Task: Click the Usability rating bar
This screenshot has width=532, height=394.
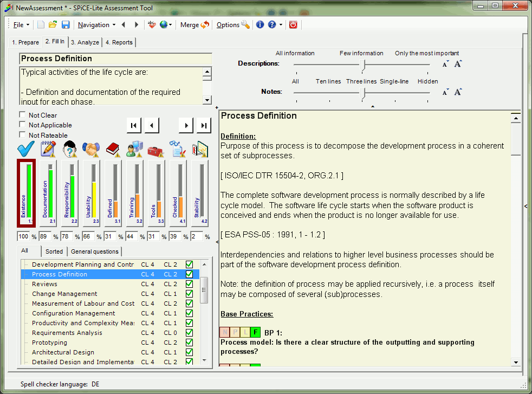Action: click(x=92, y=193)
